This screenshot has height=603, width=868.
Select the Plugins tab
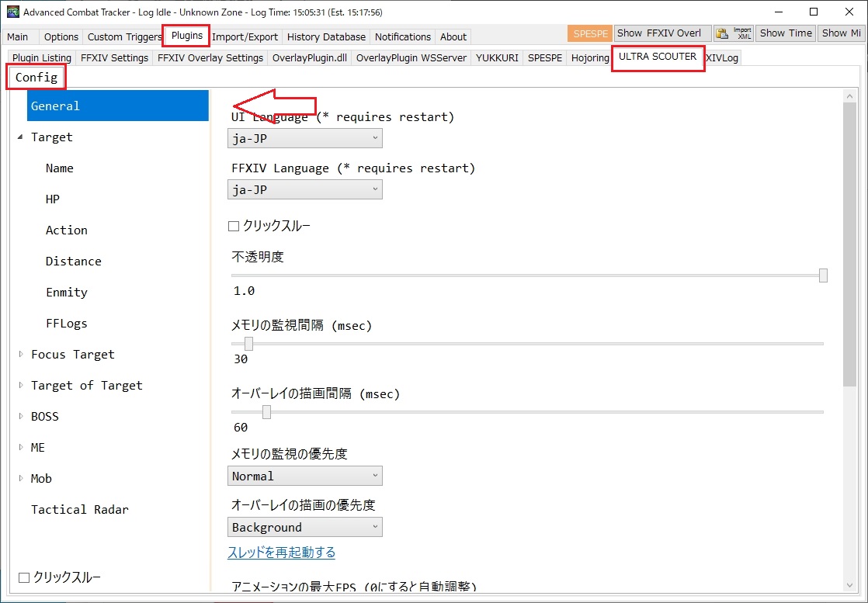pyautogui.click(x=186, y=36)
